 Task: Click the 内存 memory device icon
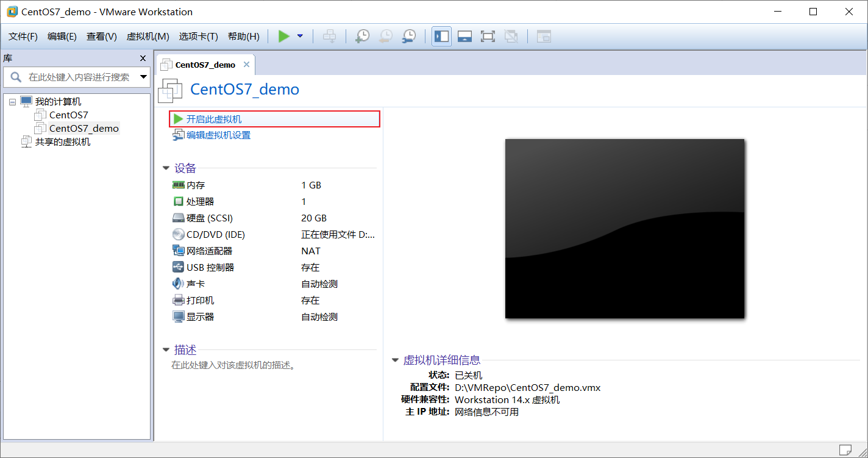[179, 185]
